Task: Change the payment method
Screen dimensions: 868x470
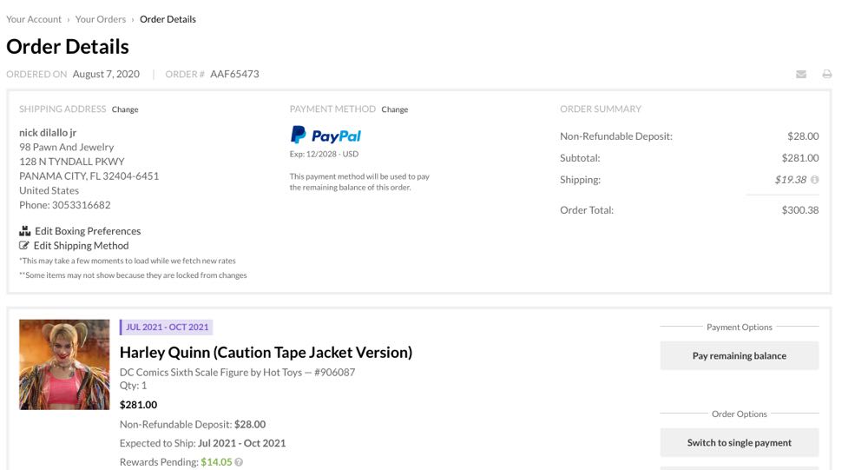Action: tap(395, 109)
